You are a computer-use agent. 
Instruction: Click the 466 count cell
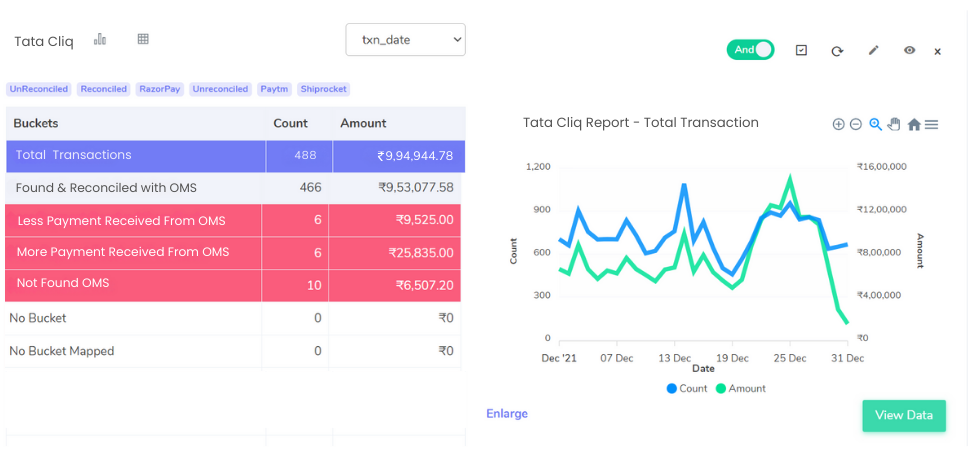pyautogui.click(x=295, y=188)
